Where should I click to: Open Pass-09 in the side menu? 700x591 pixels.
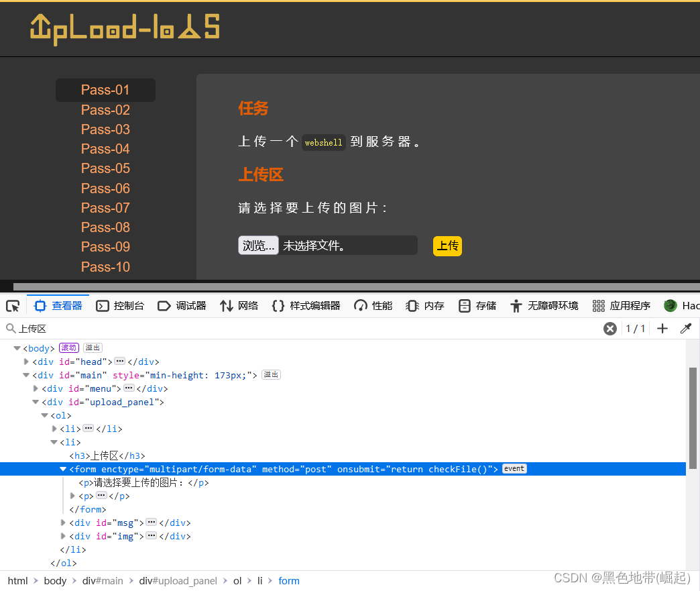(105, 247)
